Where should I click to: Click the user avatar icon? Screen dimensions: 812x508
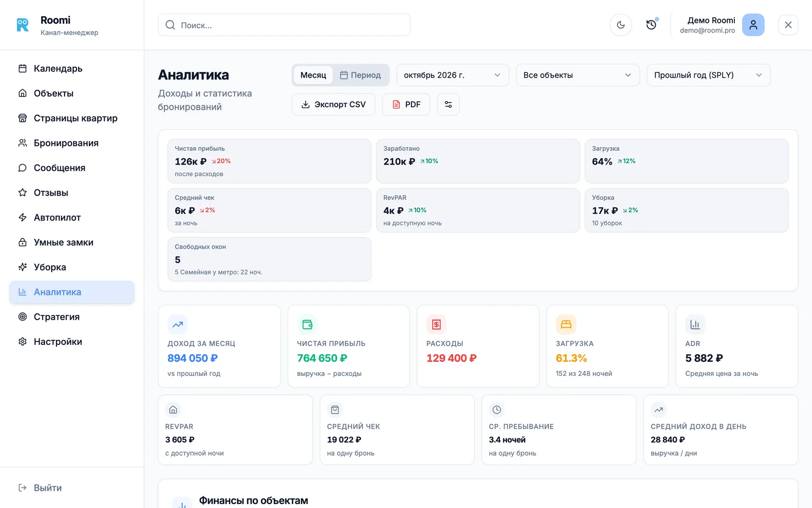click(x=753, y=25)
